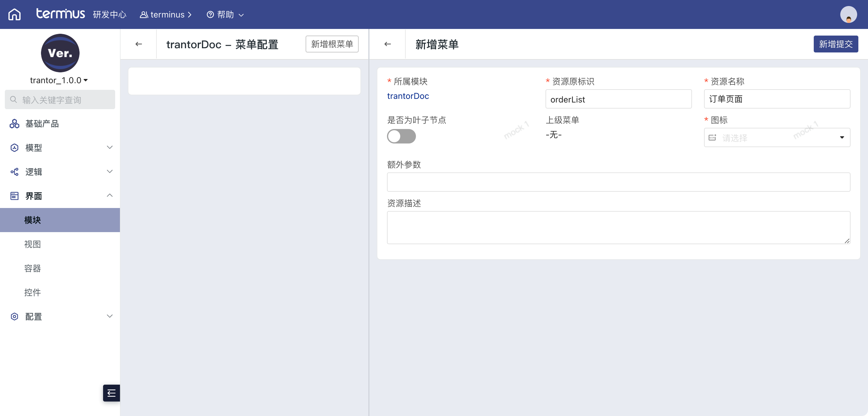Open the trantorDoc module link
The height and width of the screenshot is (416, 868).
click(408, 96)
